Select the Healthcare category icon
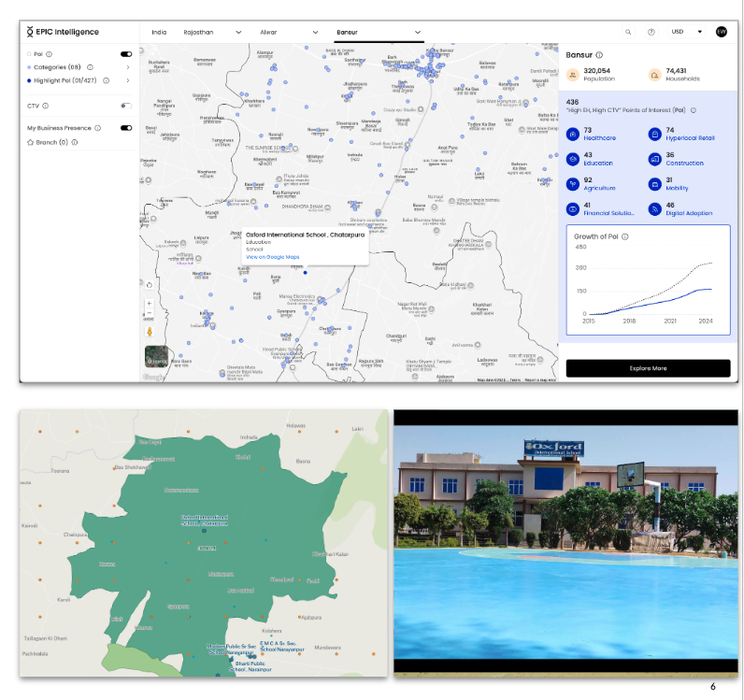744x700 pixels. point(573,135)
